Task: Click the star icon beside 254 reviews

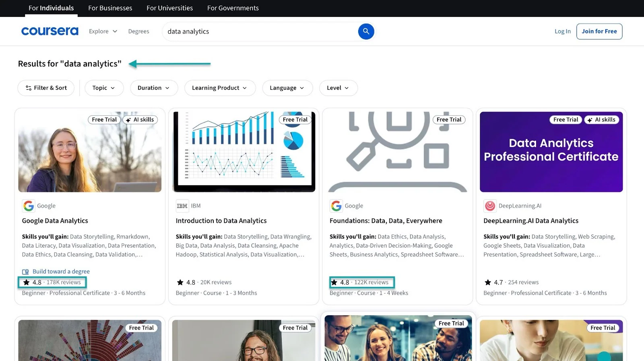Action: [487, 282]
